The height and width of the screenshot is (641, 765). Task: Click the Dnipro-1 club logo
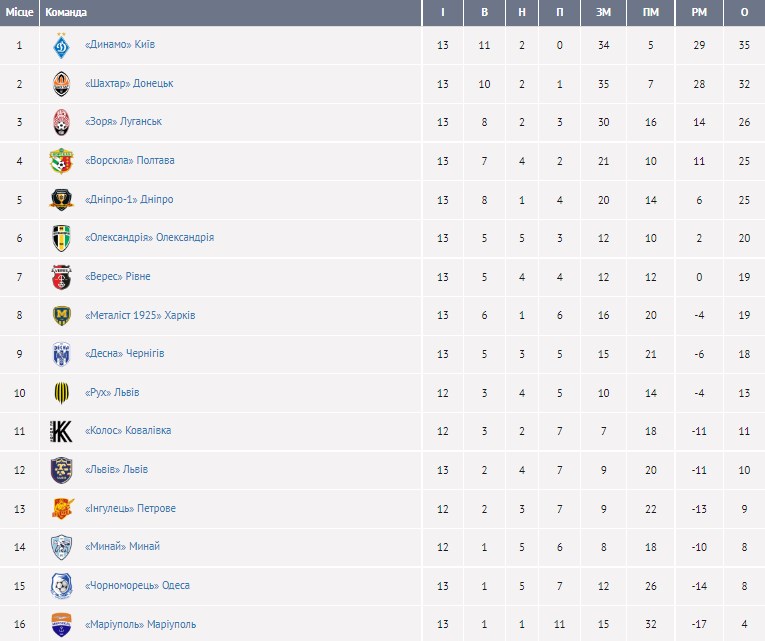pyautogui.click(x=61, y=200)
